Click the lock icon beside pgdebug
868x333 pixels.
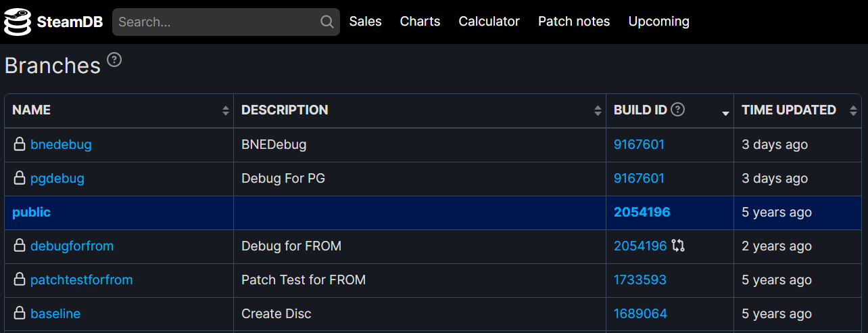(20, 178)
